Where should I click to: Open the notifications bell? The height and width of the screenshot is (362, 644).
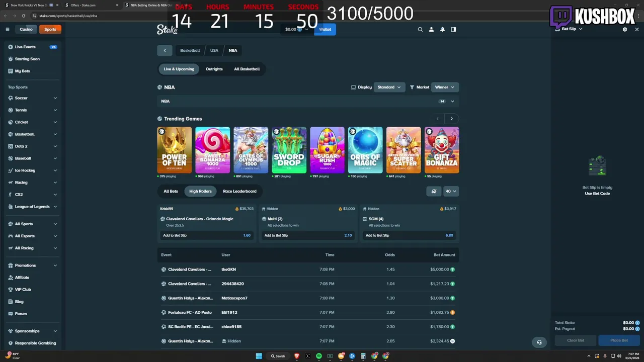pyautogui.click(x=442, y=29)
